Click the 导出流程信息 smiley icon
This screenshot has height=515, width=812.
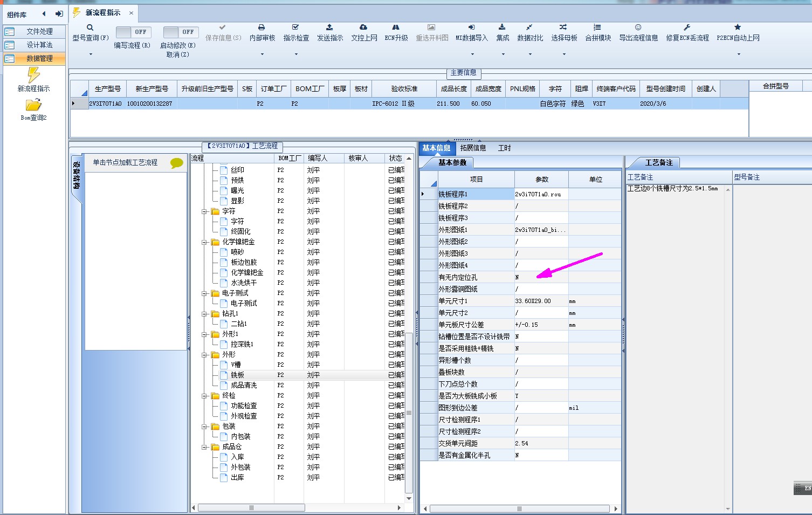pyautogui.click(x=638, y=27)
